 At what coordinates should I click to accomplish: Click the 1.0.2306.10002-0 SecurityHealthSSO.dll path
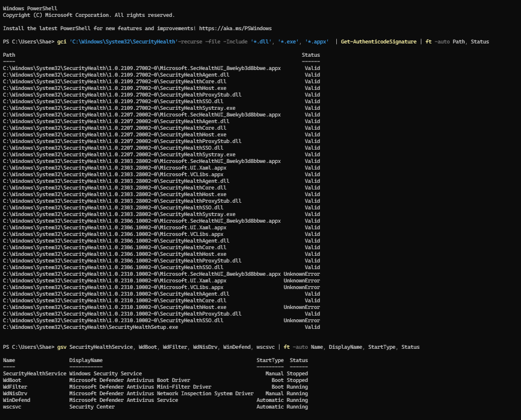click(x=113, y=267)
